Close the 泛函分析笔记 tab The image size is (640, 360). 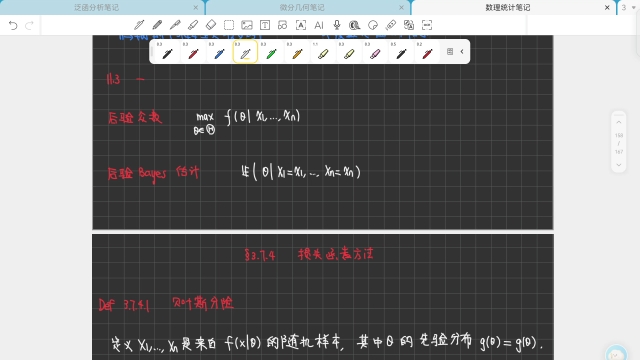coord(196,7)
